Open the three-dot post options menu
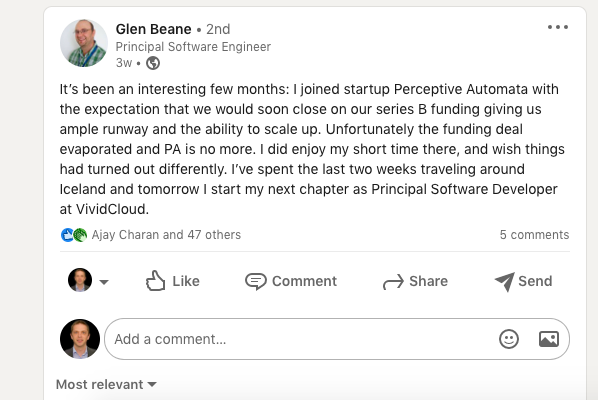This screenshot has height=400, width=598. click(558, 27)
